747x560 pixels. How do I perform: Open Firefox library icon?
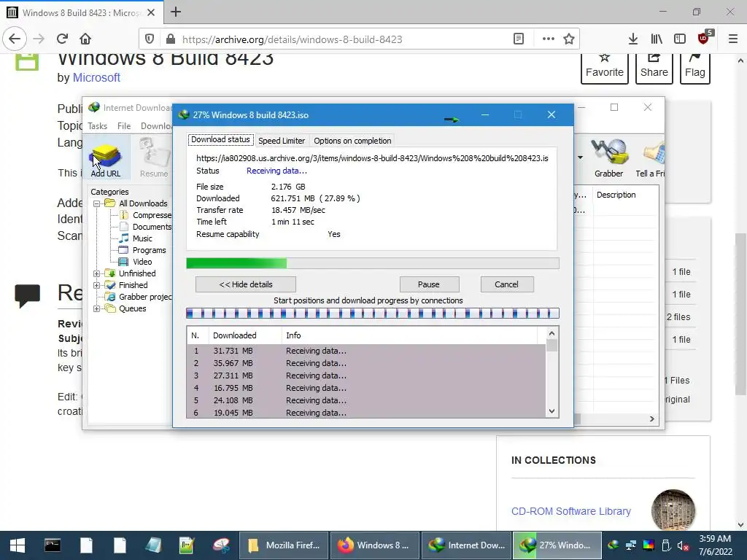point(657,39)
